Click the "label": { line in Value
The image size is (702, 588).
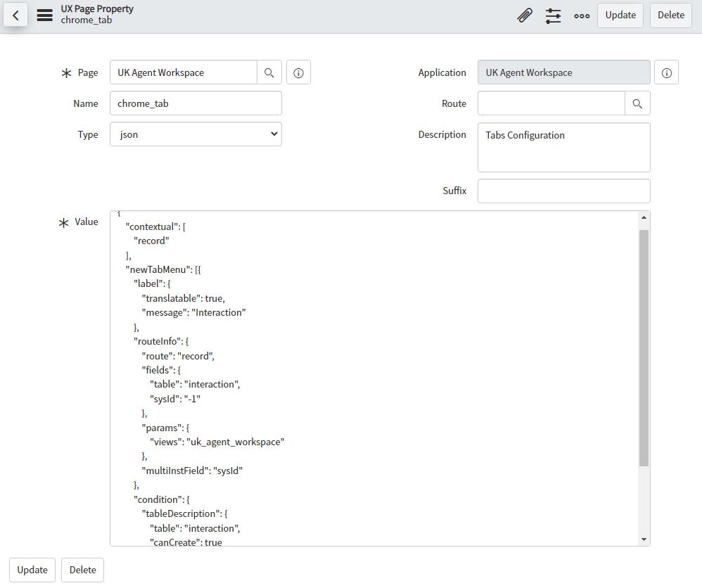(x=152, y=283)
